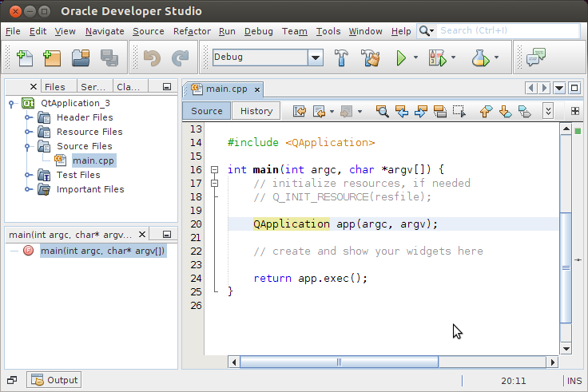Toggle Rectangular Selection editor icon
Screen dimensions: 588x392
click(459, 111)
